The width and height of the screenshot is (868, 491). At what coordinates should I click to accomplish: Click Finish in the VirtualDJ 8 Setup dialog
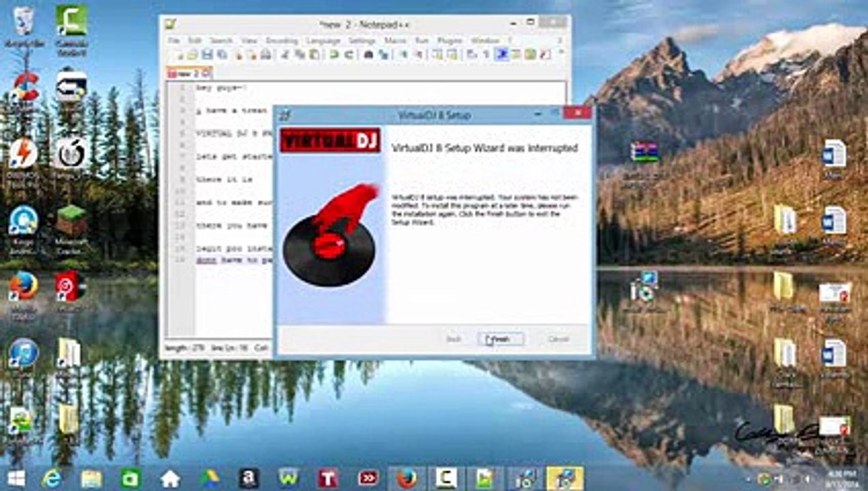500,339
